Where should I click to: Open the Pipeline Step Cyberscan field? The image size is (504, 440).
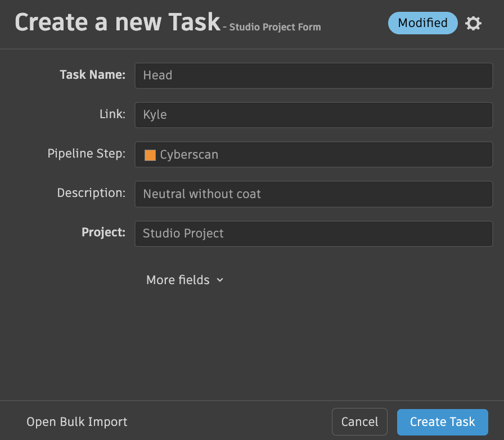click(x=313, y=155)
